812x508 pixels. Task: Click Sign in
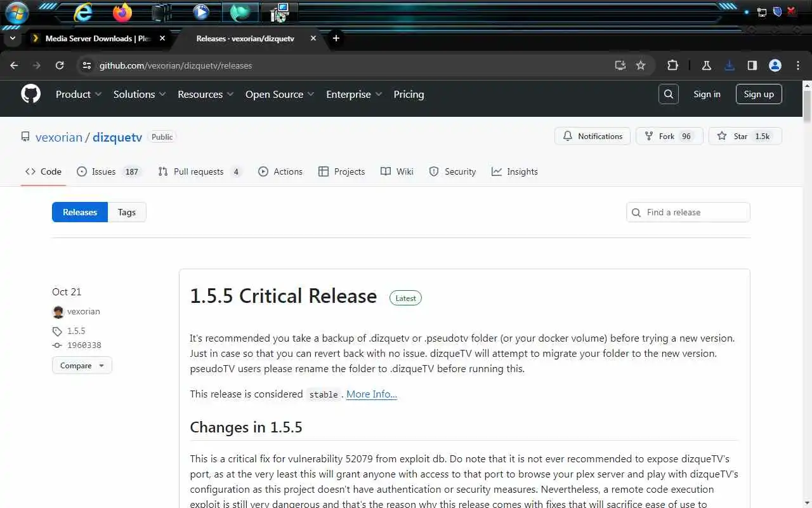(707, 94)
